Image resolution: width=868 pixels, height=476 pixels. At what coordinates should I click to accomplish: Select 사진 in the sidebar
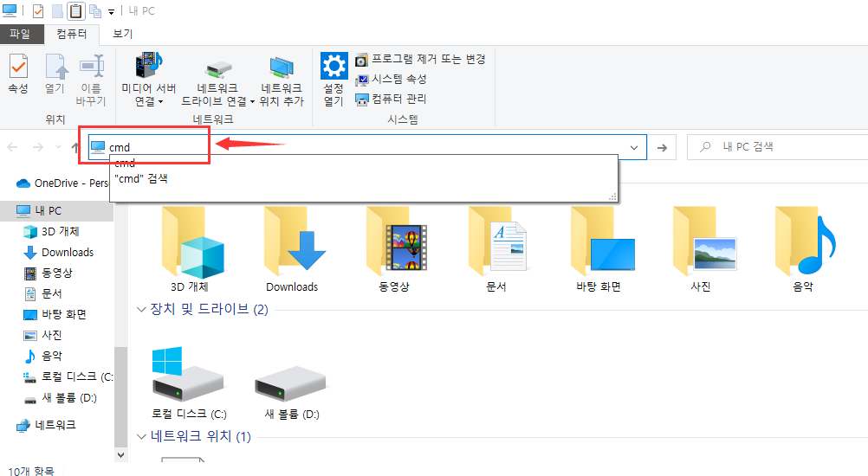point(43,335)
